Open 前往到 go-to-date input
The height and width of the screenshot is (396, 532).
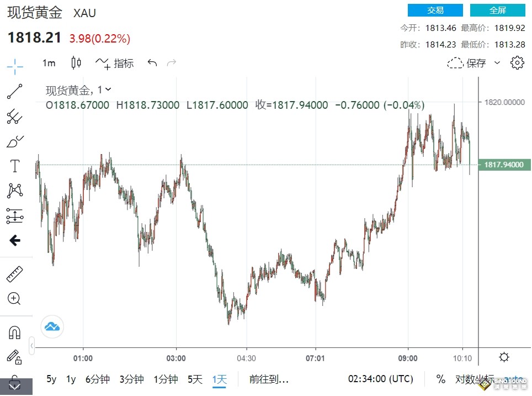click(269, 379)
